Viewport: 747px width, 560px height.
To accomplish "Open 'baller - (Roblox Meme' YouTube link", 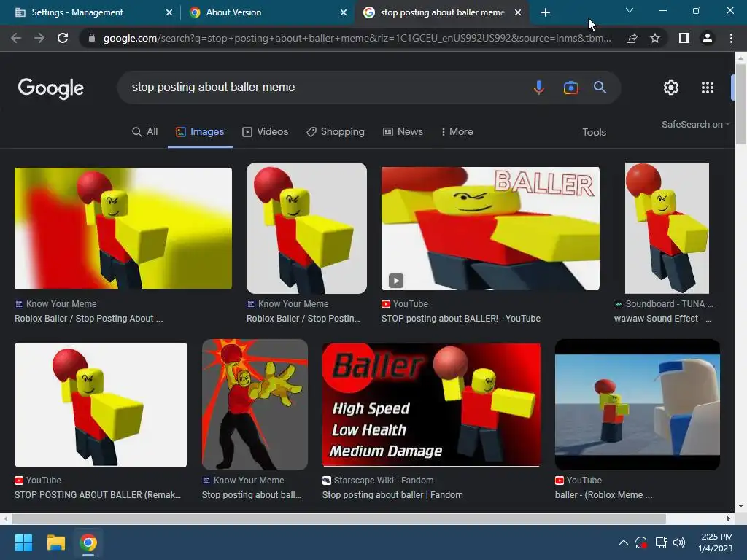I will [x=603, y=495].
